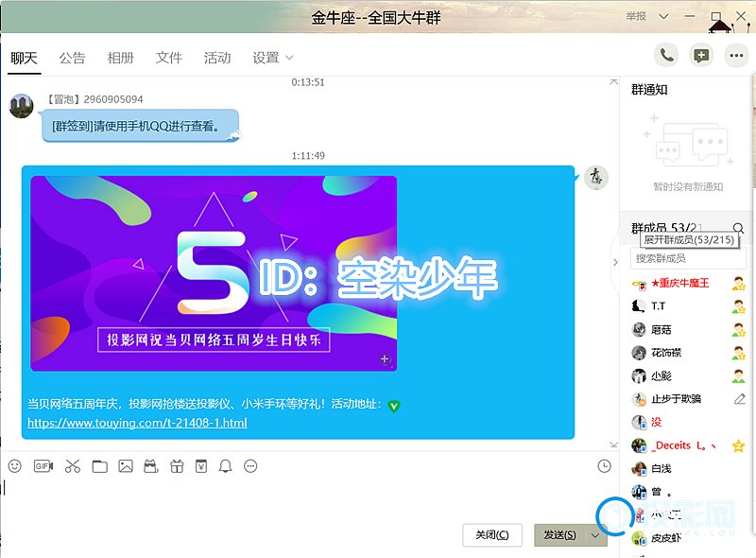
Task: Select member 蘑菇
Action: tap(661, 330)
